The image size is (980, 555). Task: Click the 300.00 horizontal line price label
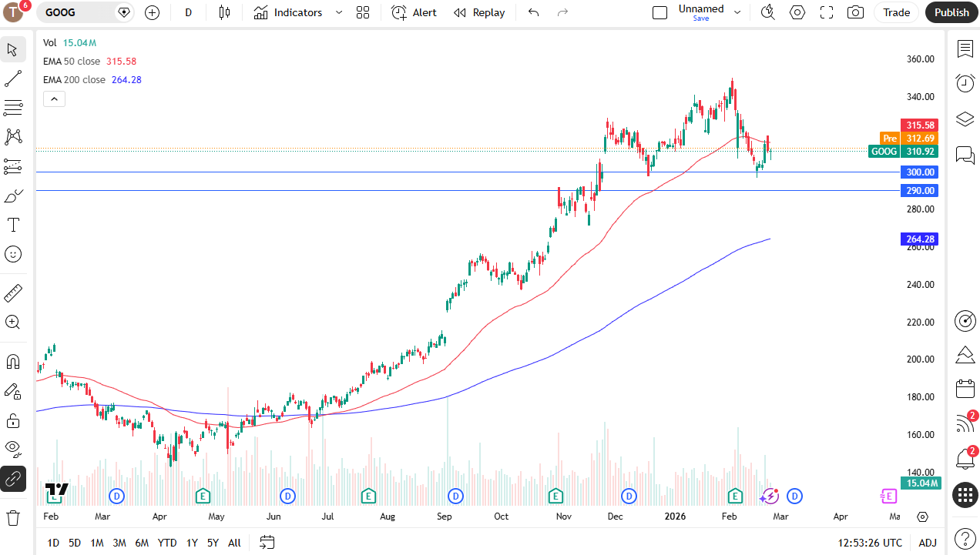click(919, 172)
